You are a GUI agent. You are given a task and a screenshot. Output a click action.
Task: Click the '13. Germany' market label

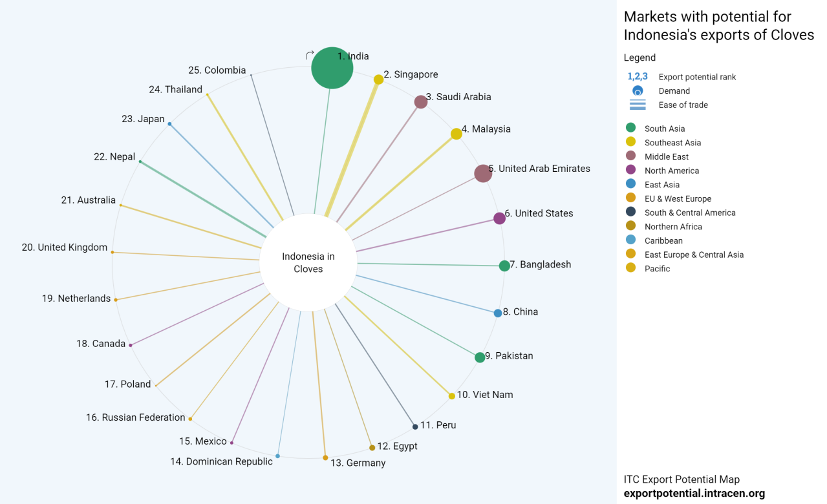click(x=358, y=463)
